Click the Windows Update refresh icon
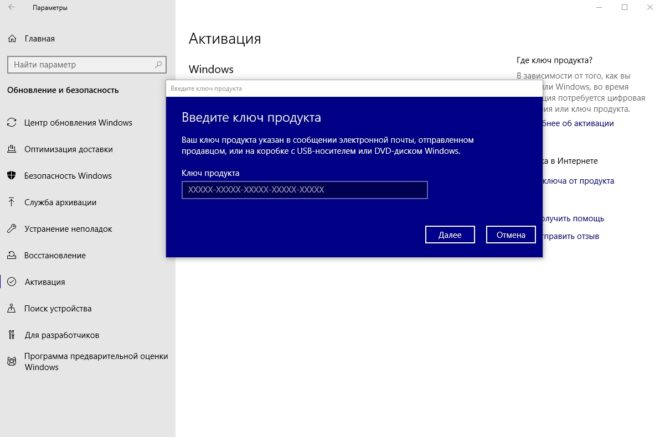The image size is (660, 437). [x=12, y=123]
